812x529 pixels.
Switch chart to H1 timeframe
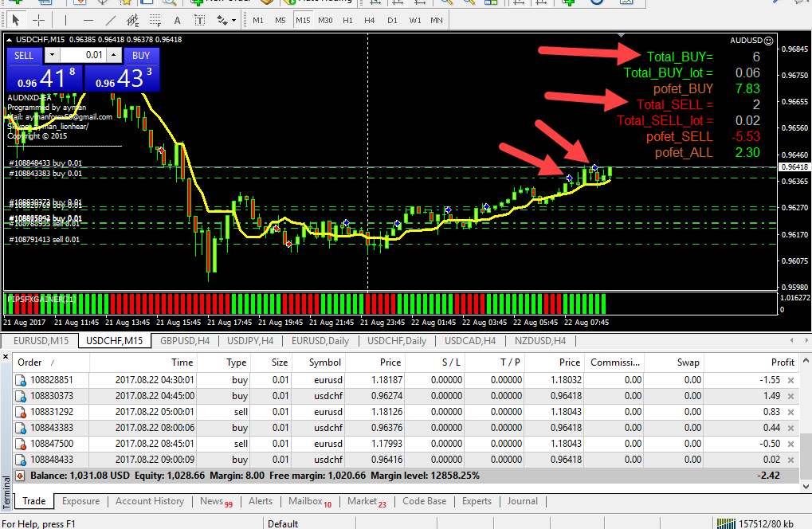(347, 20)
